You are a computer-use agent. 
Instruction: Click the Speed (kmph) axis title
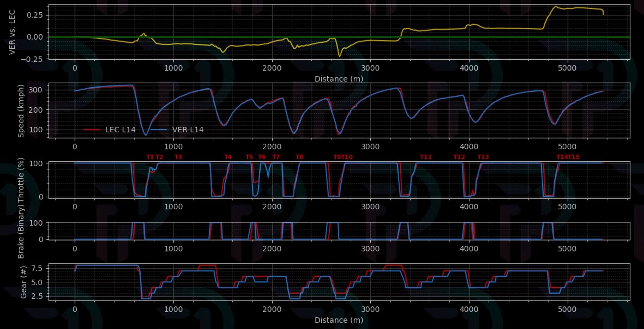coord(21,111)
